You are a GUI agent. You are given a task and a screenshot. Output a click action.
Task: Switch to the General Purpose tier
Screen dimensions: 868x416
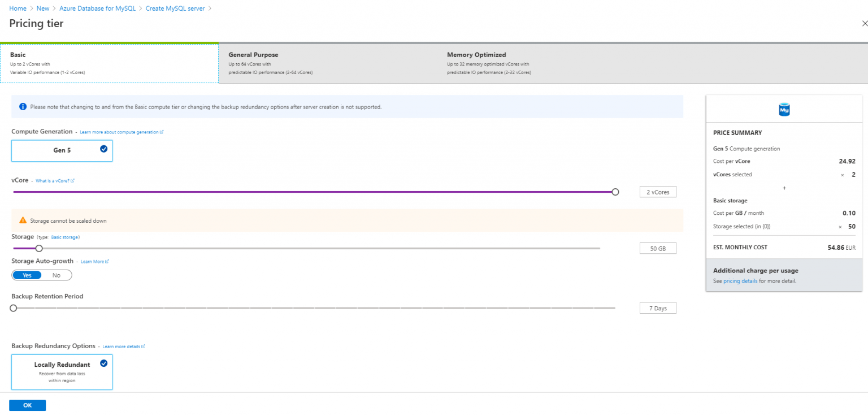[328, 63]
